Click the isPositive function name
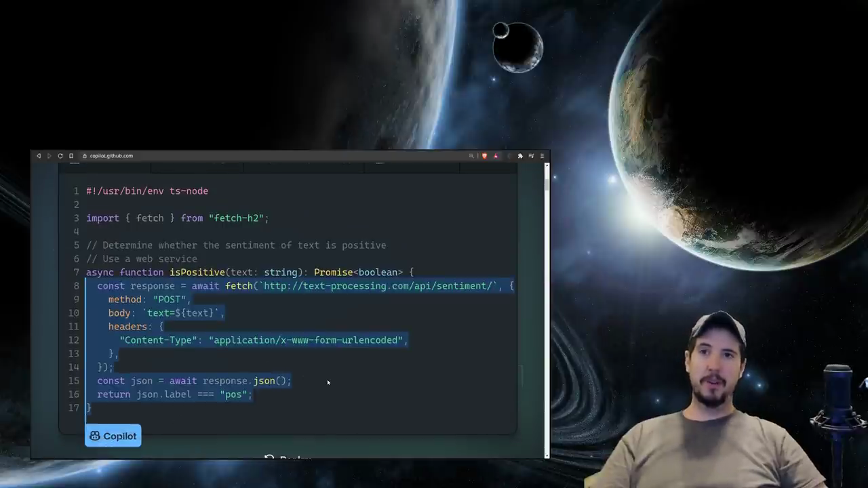 click(197, 272)
